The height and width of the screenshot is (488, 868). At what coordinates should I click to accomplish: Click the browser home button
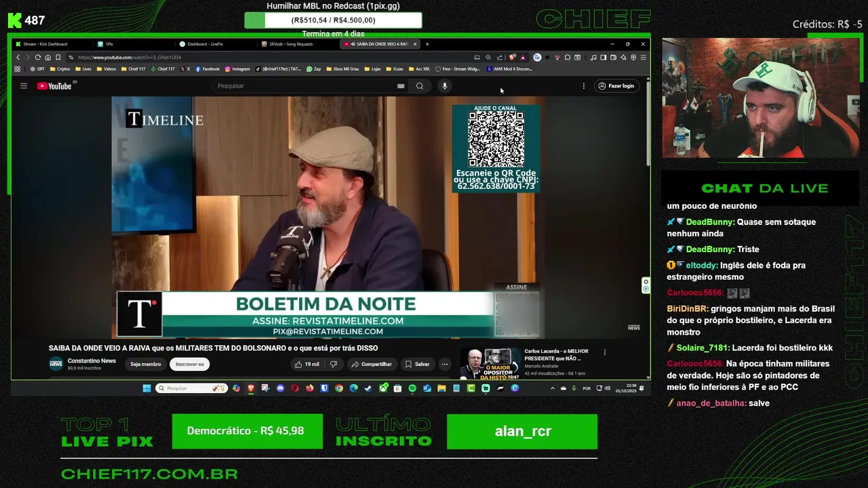(47, 58)
